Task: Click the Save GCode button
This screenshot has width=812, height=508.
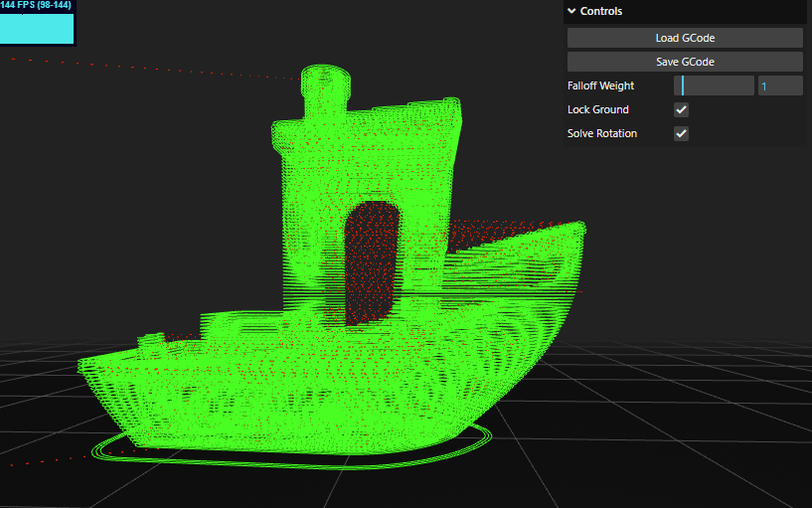Action: click(x=685, y=62)
